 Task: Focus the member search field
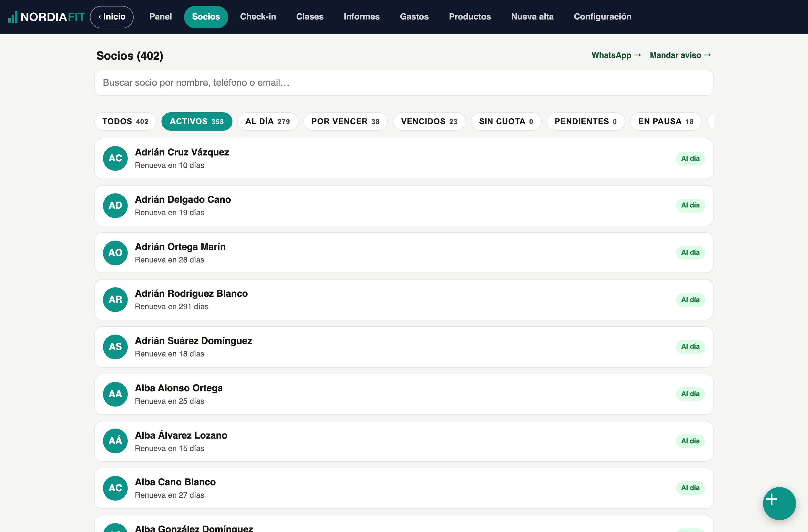pyautogui.click(x=404, y=83)
